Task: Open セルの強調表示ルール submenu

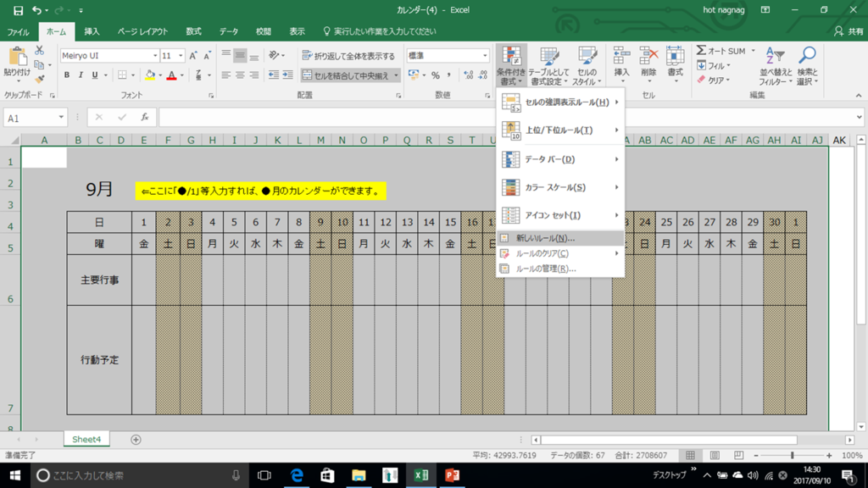Action: click(x=560, y=103)
